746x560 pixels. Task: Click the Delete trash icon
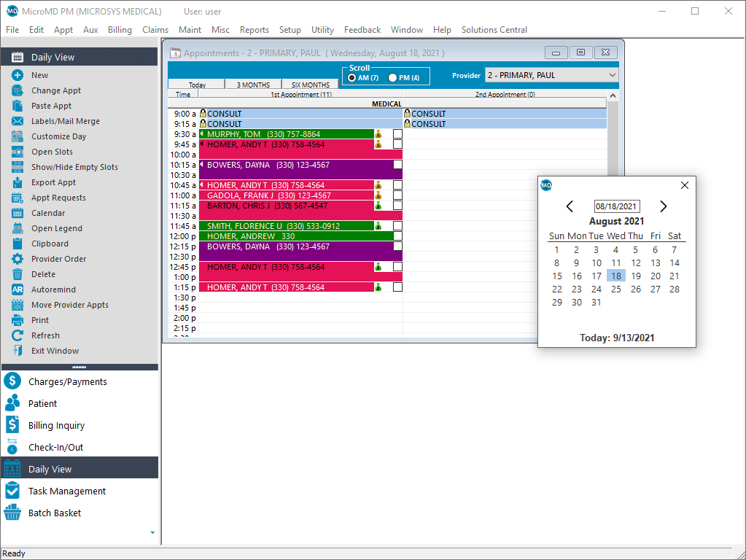[18, 274]
